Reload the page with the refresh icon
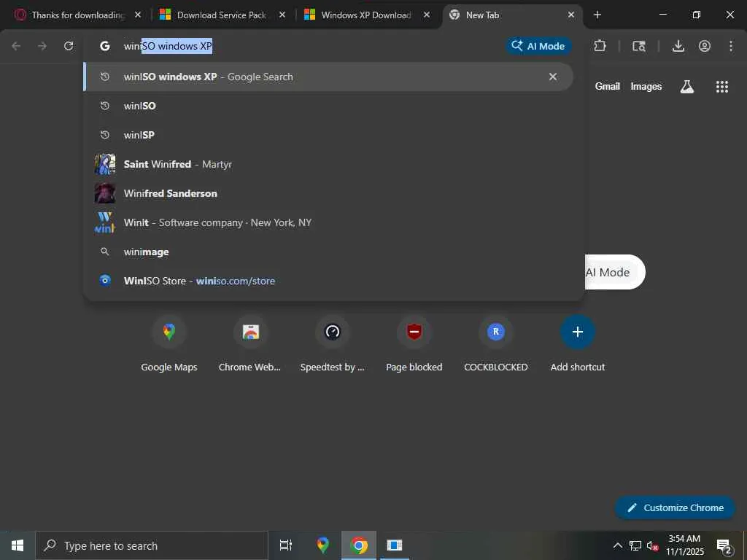This screenshot has height=560, width=747. click(69, 46)
